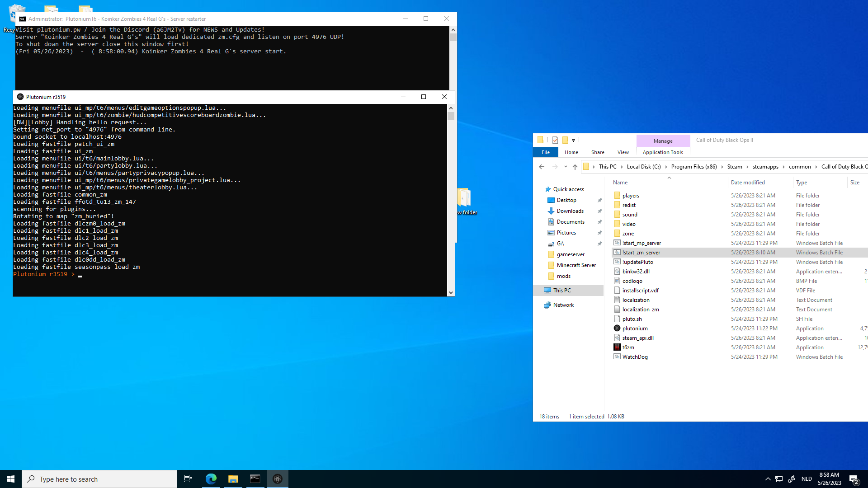The image size is (868, 488).
Task: Click Server restarter window scroll up arrow
Action: [453, 29]
